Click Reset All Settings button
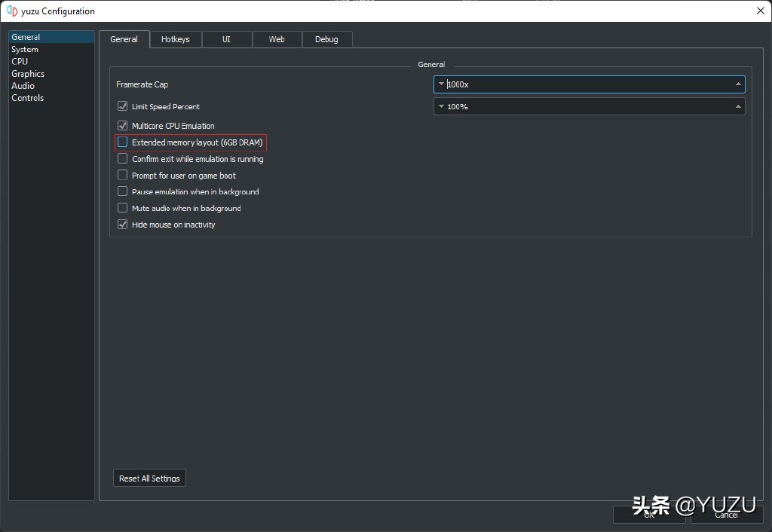Screen dimensions: 772x532 [150, 478]
